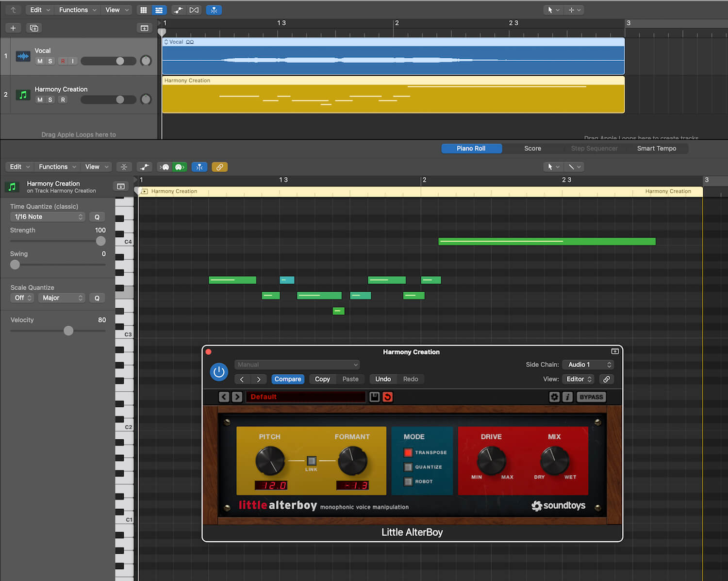Click the plugin Copy button
This screenshot has width=728, height=581.
pyautogui.click(x=322, y=379)
